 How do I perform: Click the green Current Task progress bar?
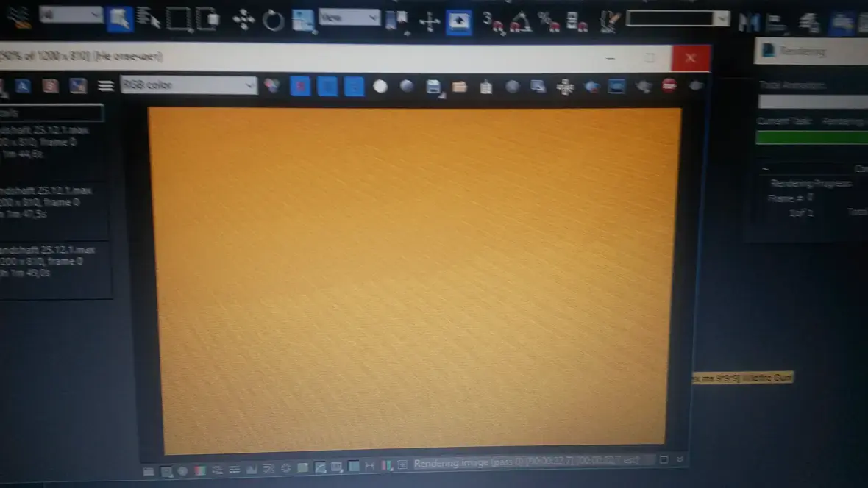(x=811, y=137)
